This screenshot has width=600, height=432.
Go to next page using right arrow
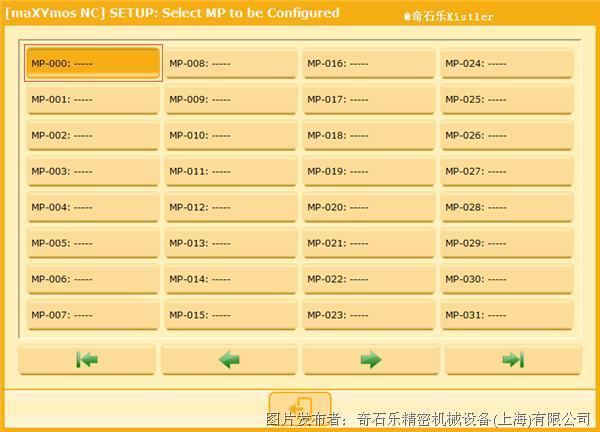point(371,360)
